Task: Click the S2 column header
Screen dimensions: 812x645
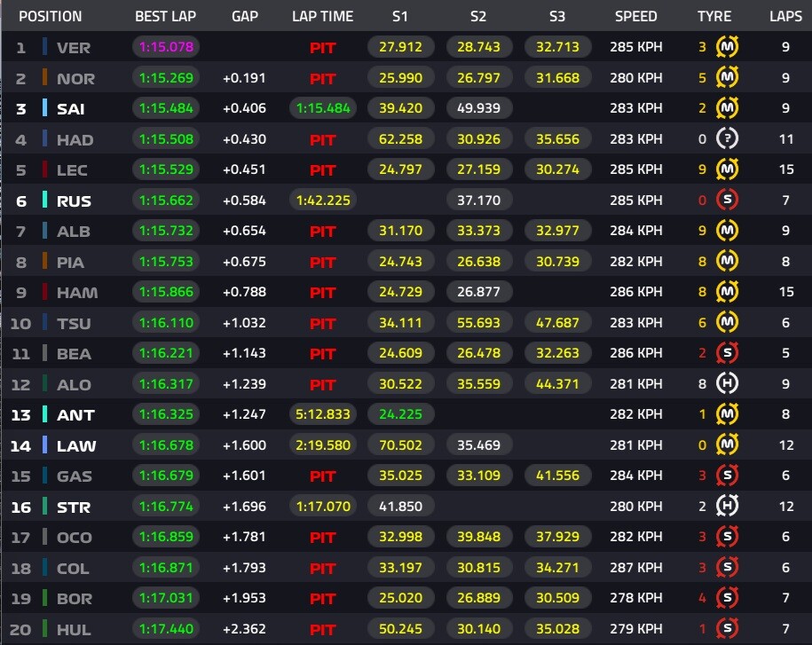Action: pyautogui.click(x=478, y=17)
